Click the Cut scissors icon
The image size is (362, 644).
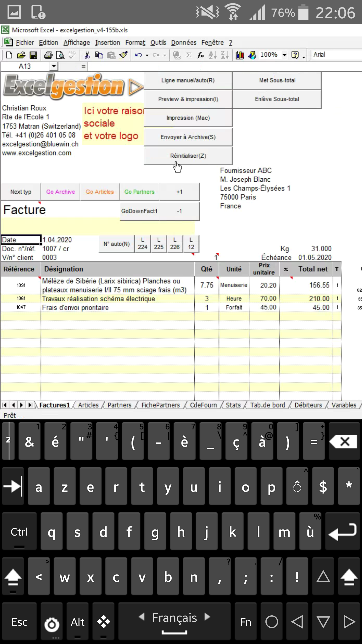pos(87,55)
